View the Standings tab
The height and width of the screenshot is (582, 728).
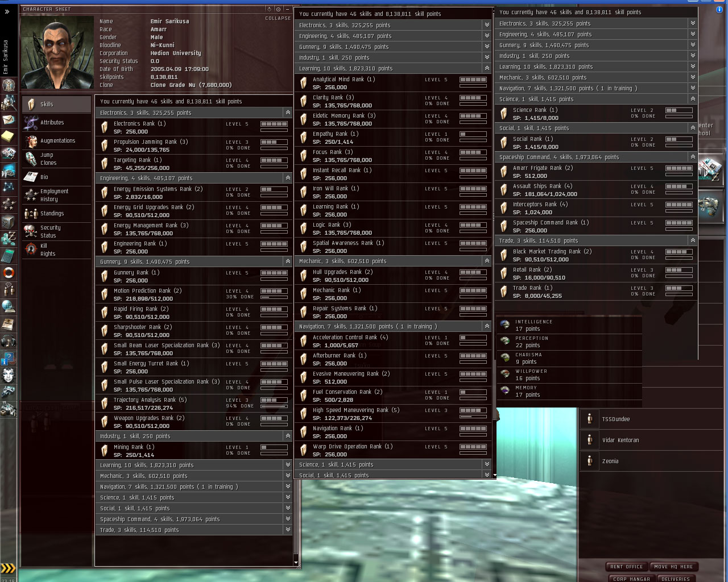pyautogui.click(x=56, y=213)
